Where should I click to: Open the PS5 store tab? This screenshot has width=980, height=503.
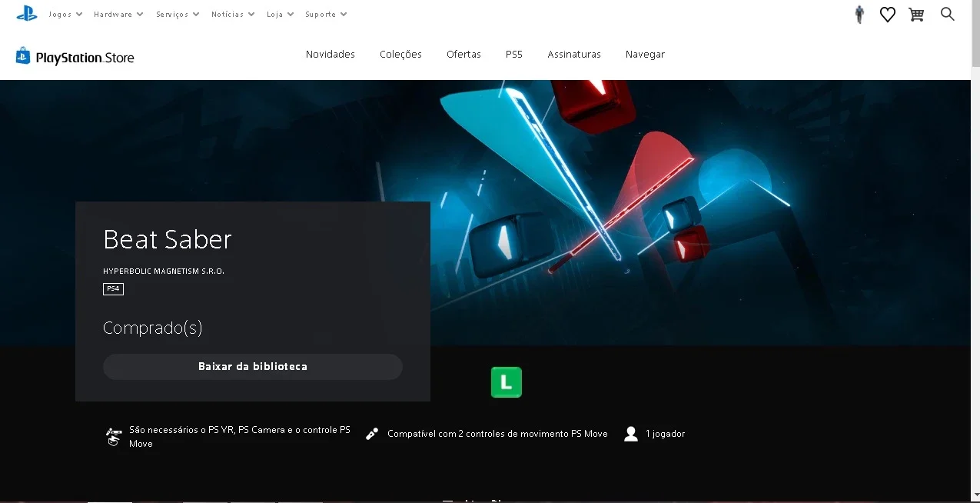(x=514, y=55)
